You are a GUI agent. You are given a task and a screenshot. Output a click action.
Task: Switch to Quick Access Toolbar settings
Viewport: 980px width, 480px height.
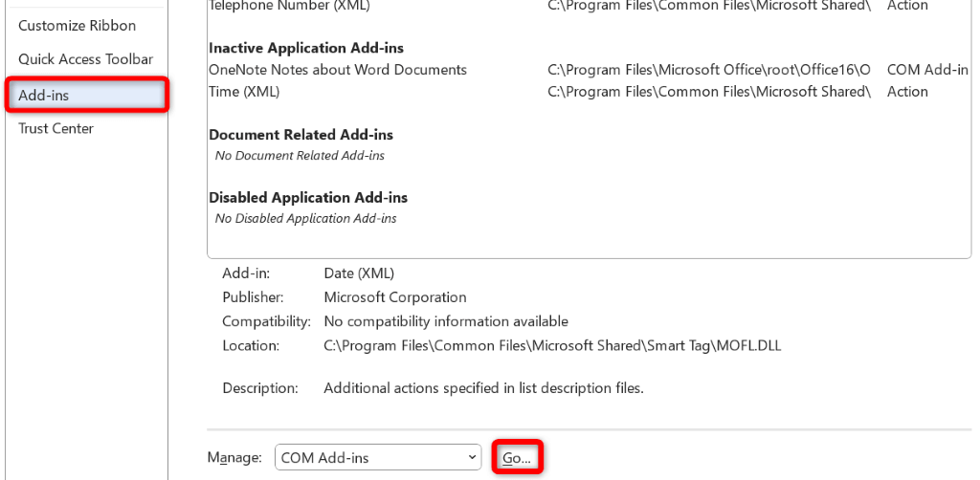[85, 59]
